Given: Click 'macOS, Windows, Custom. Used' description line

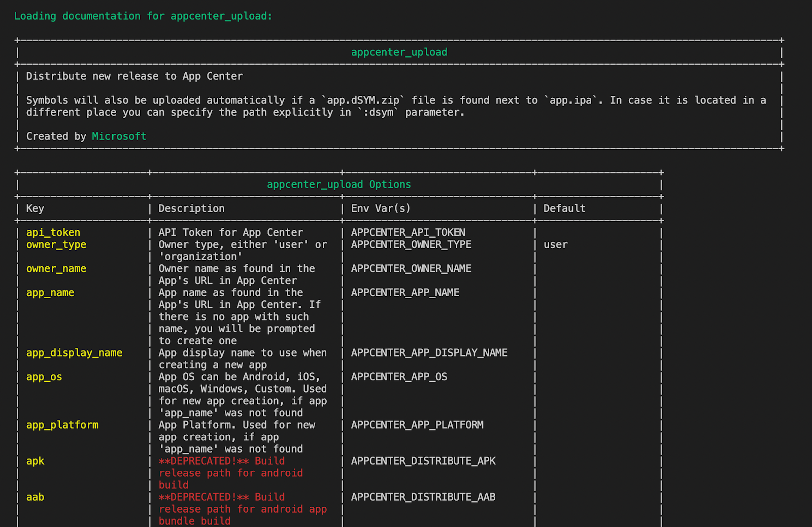Looking at the screenshot, I should pyautogui.click(x=243, y=389).
